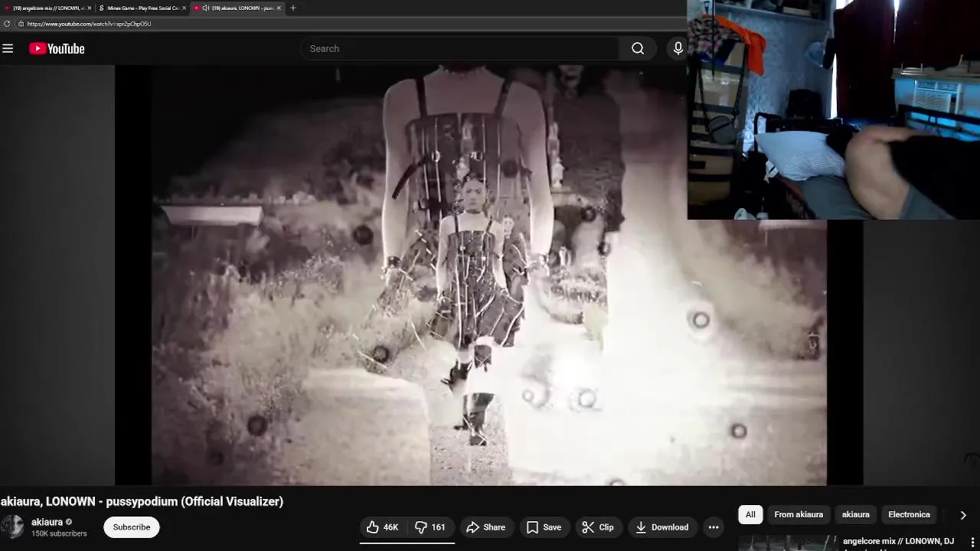Dislike the video showing 161

(430, 527)
